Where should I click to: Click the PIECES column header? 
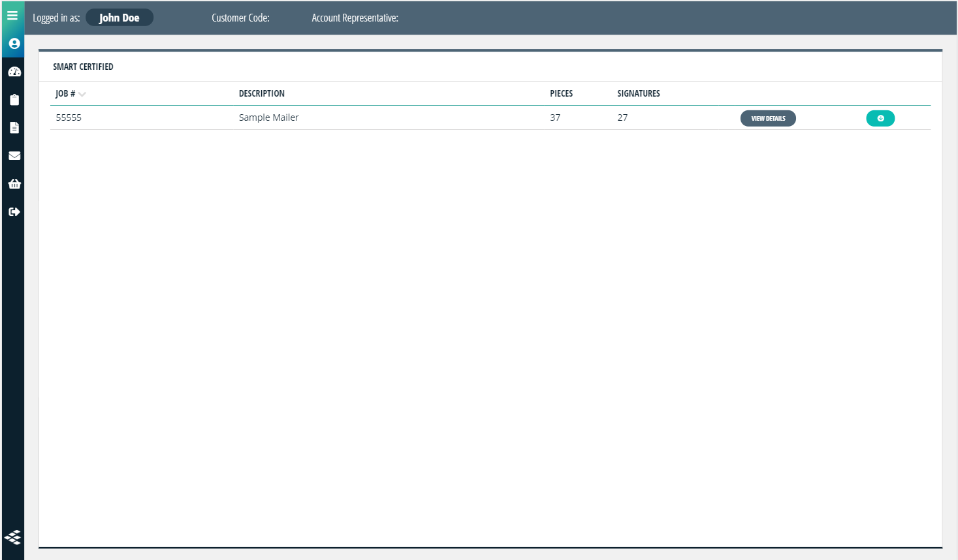pyautogui.click(x=562, y=93)
